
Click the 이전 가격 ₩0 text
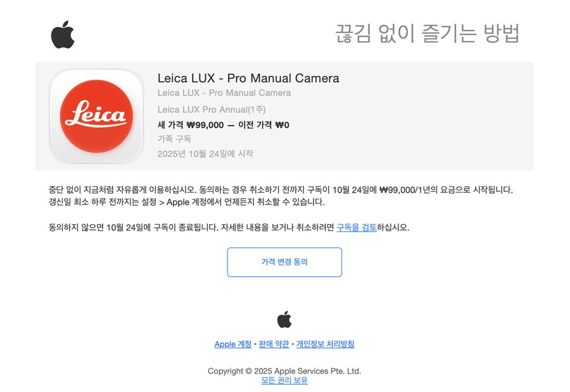(263, 125)
